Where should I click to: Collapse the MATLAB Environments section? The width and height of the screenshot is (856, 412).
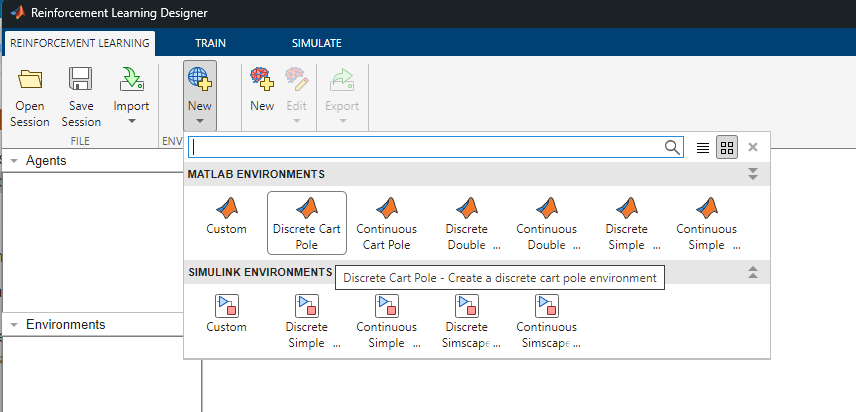click(753, 174)
